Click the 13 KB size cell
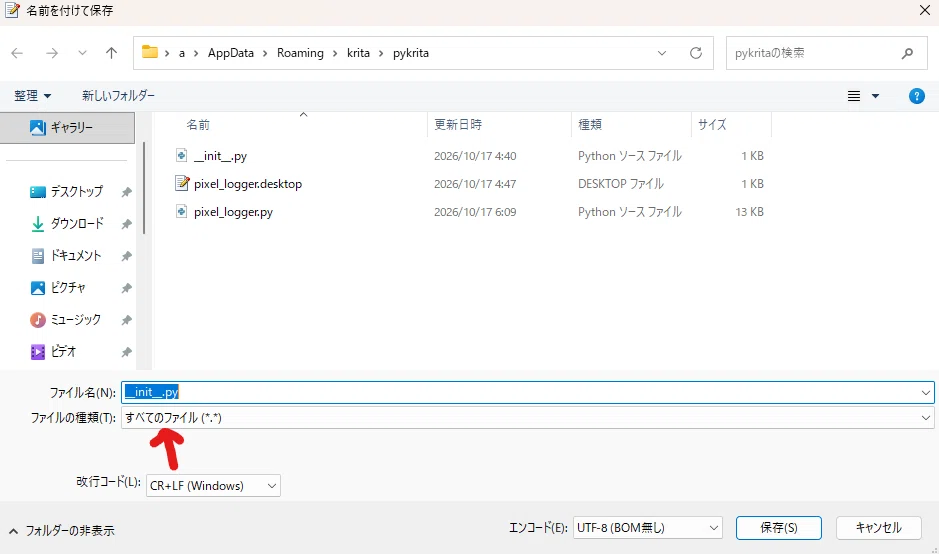 pos(749,212)
